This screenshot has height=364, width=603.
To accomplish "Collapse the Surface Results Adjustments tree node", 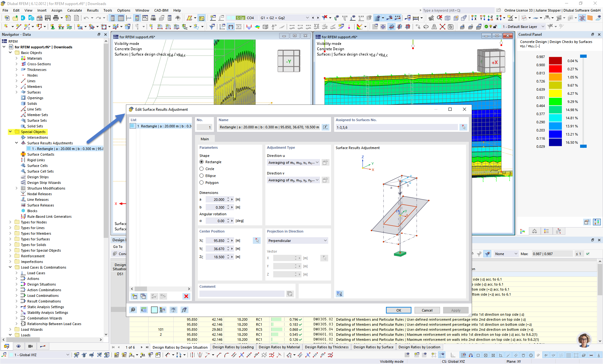I will 17,143.
